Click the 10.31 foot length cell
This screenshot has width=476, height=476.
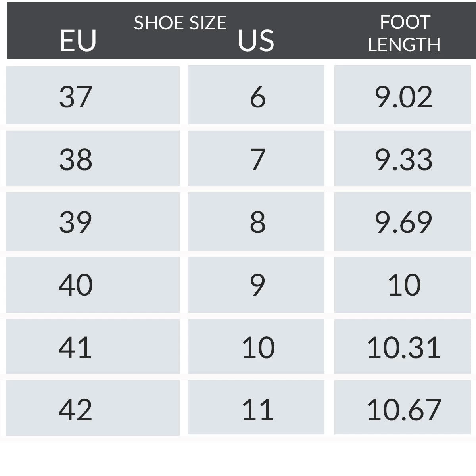(403, 347)
